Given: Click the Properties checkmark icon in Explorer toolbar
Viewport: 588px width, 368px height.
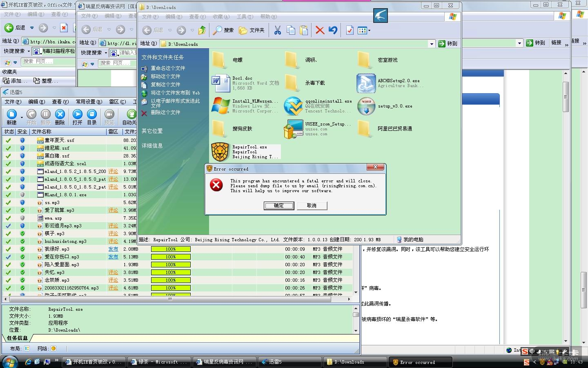Looking at the screenshot, I should (350, 30).
